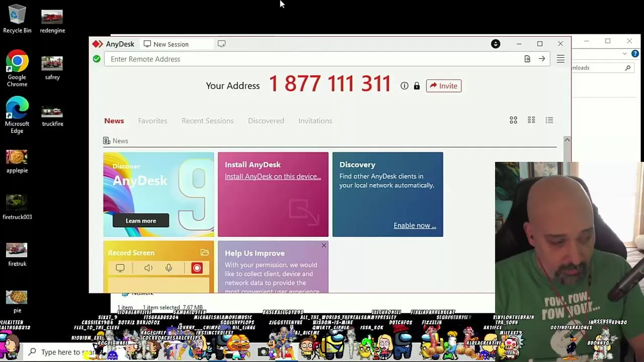Click the Enable now link
Viewport: 644px width, 362px height.
(415, 225)
